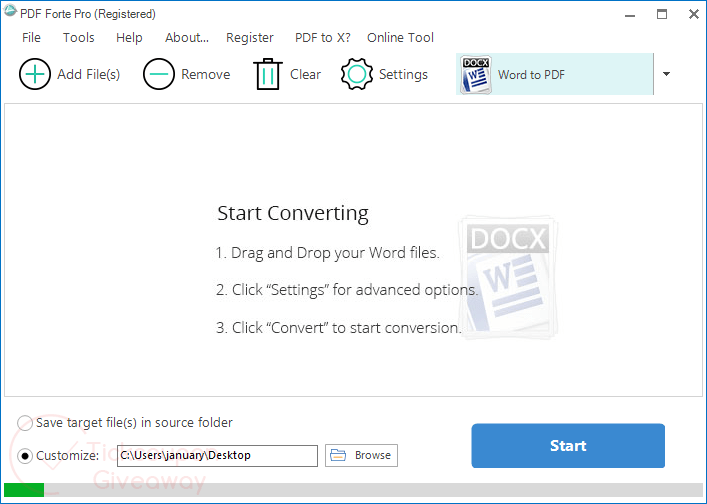
Task: Click the Clear label in toolbar
Action: click(x=305, y=74)
